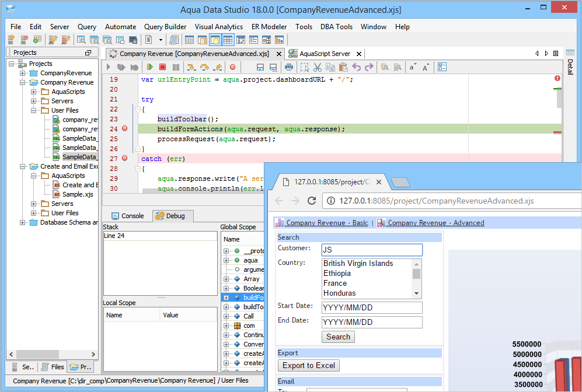
Task: Click the editor vertical scrollbar thumb
Action: [559, 99]
